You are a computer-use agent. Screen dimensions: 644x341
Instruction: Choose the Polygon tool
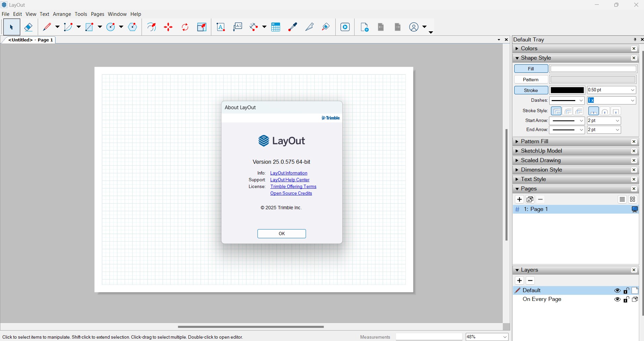coord(133,27)
